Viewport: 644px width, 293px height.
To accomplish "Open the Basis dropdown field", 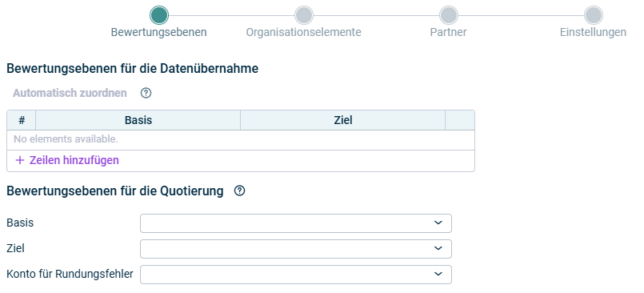I will [x=296, y=223].
